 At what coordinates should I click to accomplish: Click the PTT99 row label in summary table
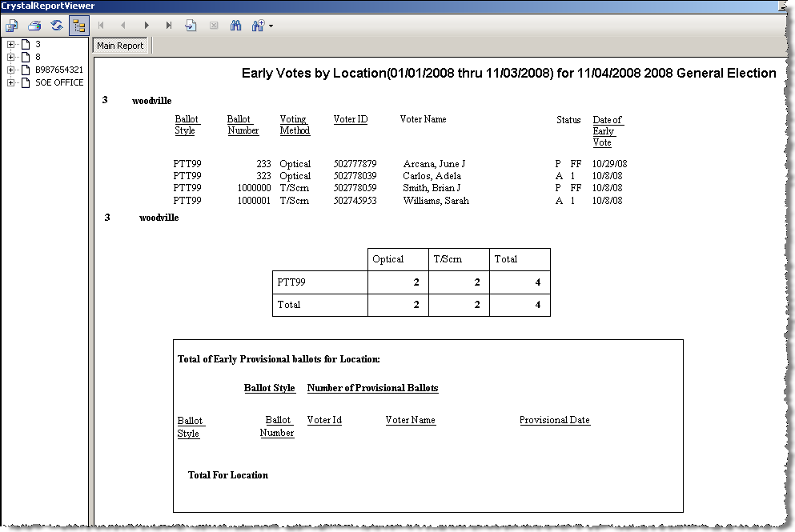[x=291, y=282]
